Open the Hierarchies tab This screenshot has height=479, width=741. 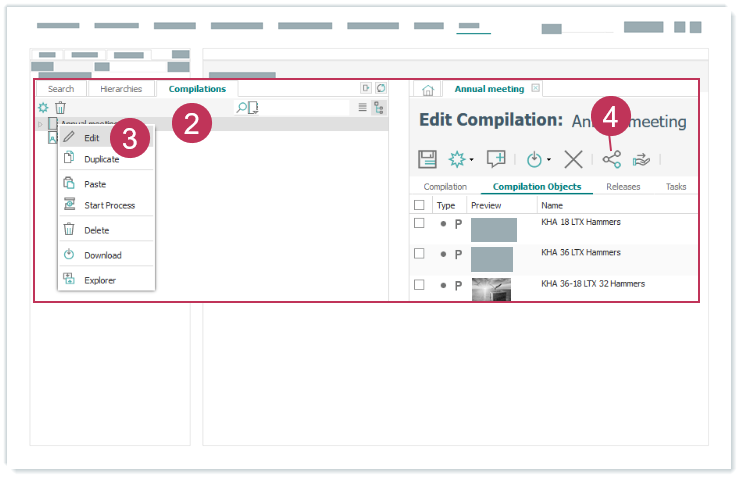[x=121, y=89]
